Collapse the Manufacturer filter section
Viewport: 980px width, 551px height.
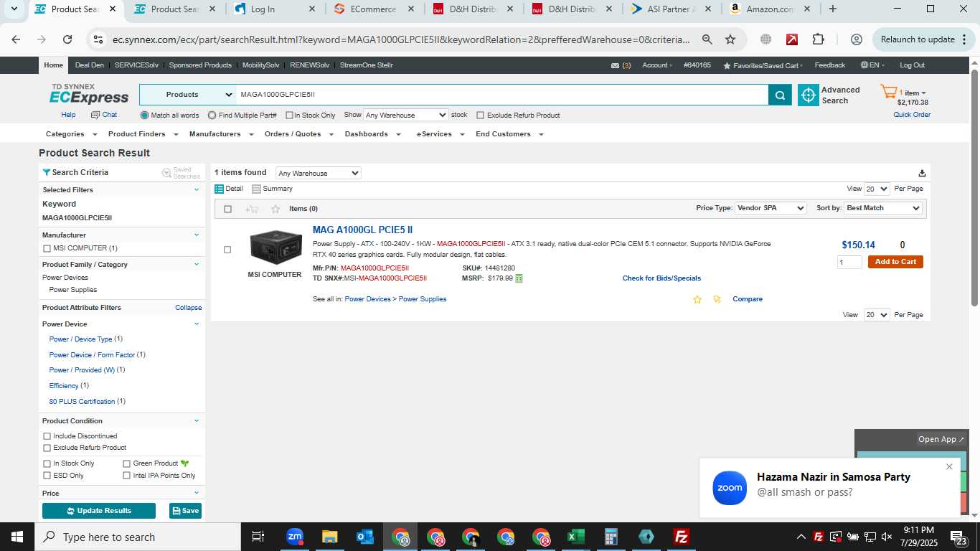[x=197, y=235]
